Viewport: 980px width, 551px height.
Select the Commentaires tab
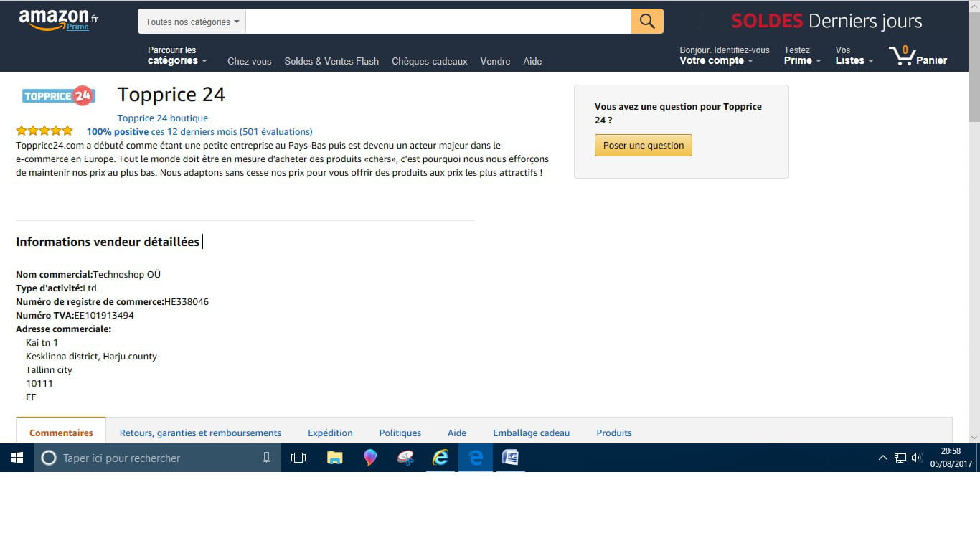coord(61,433)
